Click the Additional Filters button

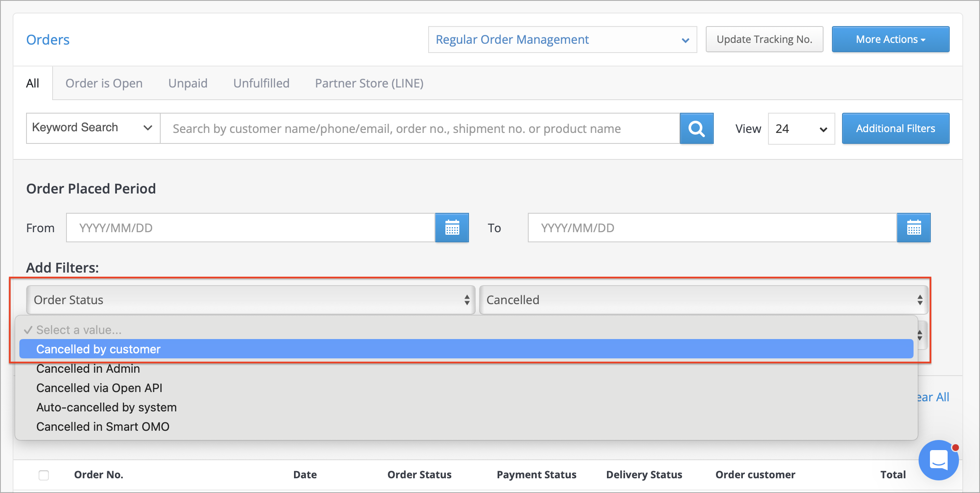point(895,128)
